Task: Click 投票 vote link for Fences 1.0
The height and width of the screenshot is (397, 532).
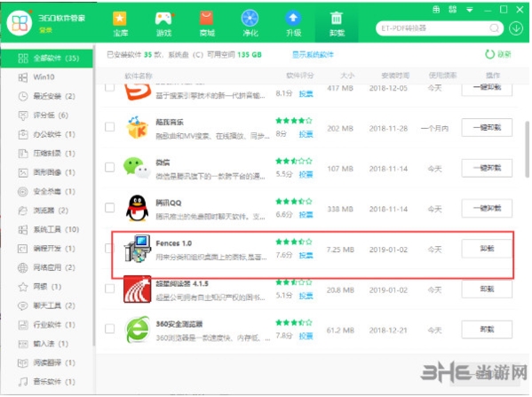Action: pyautogui.click(x=306, y=256)
